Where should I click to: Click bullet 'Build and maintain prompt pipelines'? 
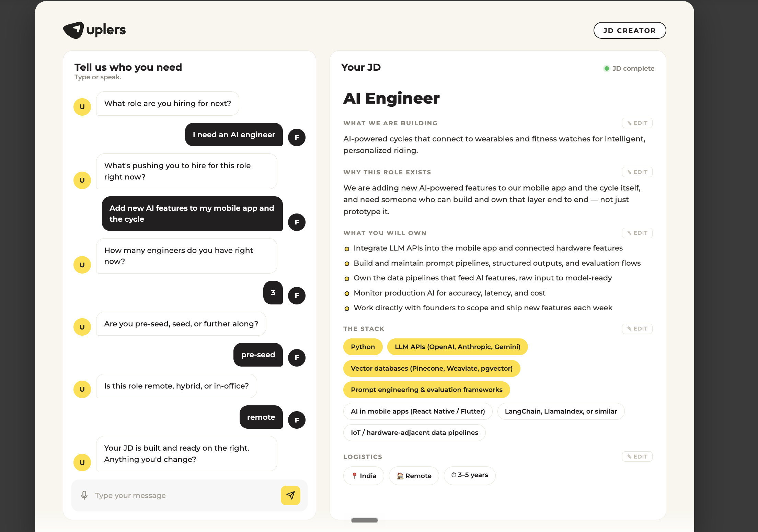[x=497, y=263]
